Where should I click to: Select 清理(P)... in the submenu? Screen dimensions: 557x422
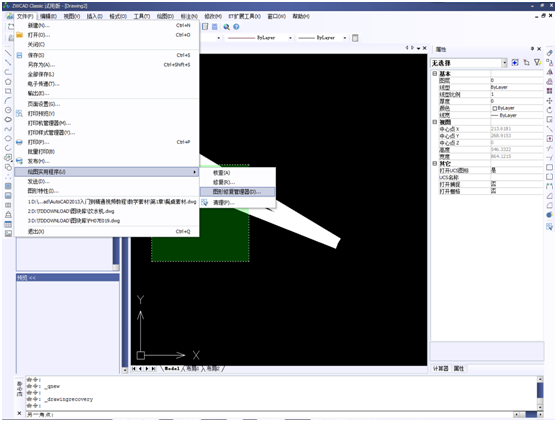tap(224, 202)
